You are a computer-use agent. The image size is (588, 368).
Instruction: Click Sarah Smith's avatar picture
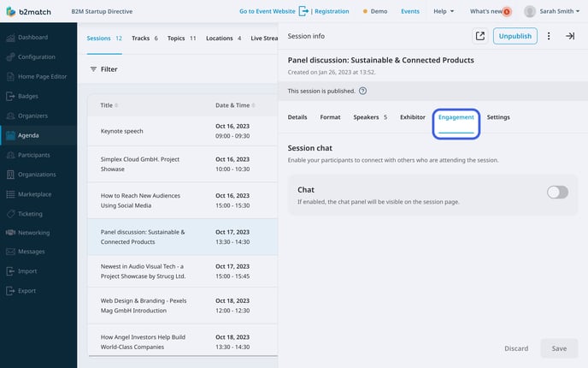coord(530,11)
